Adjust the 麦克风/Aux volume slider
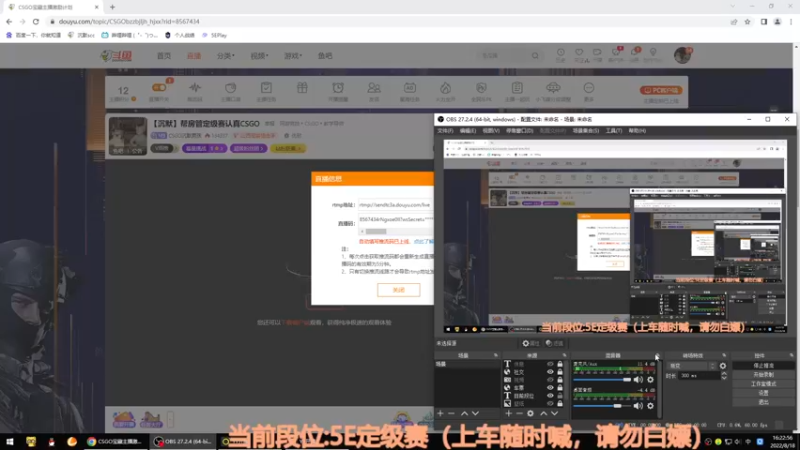 coord(602,380)
